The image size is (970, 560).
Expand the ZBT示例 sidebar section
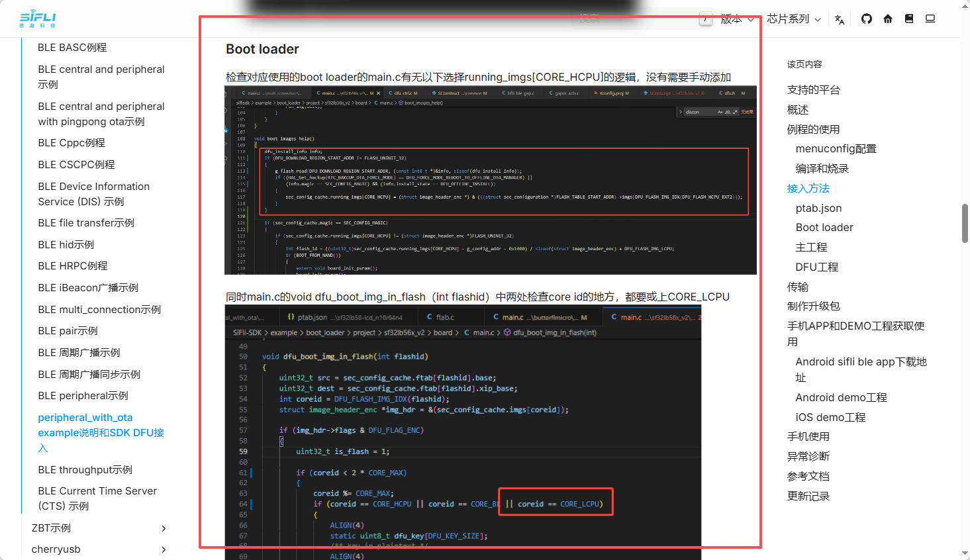(164, 528)
